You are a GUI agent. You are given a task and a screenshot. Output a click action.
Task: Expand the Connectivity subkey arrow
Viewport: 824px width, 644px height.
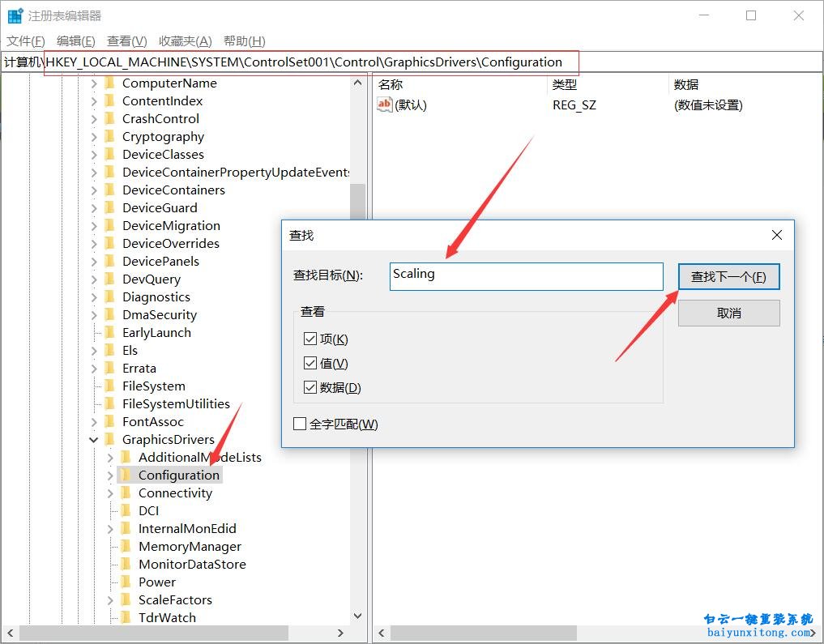point(110,493)
